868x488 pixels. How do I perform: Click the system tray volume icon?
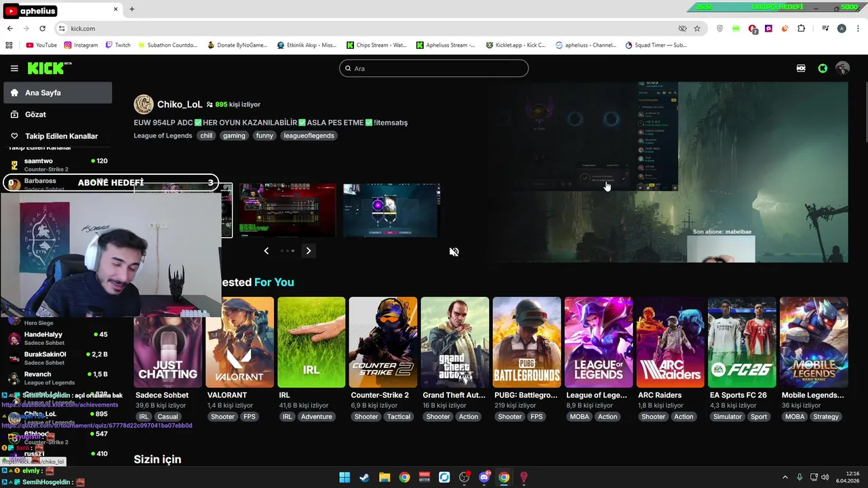[825, 477]
